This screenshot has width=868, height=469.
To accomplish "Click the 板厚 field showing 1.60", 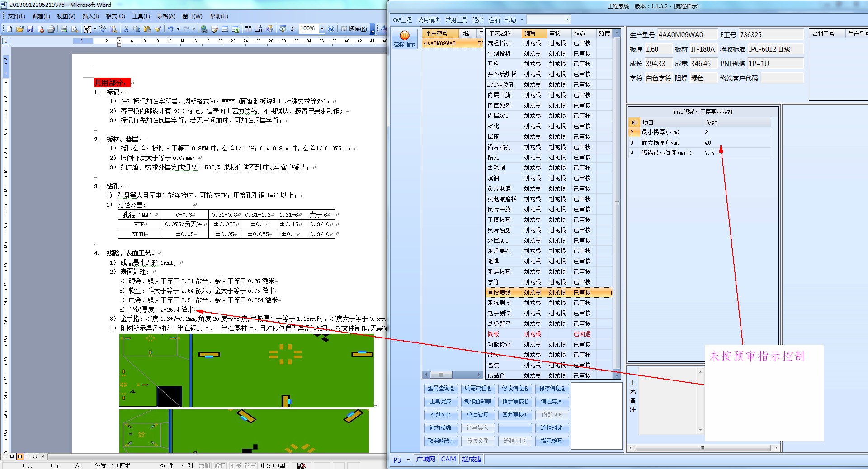I will click(x=658, y=49).
